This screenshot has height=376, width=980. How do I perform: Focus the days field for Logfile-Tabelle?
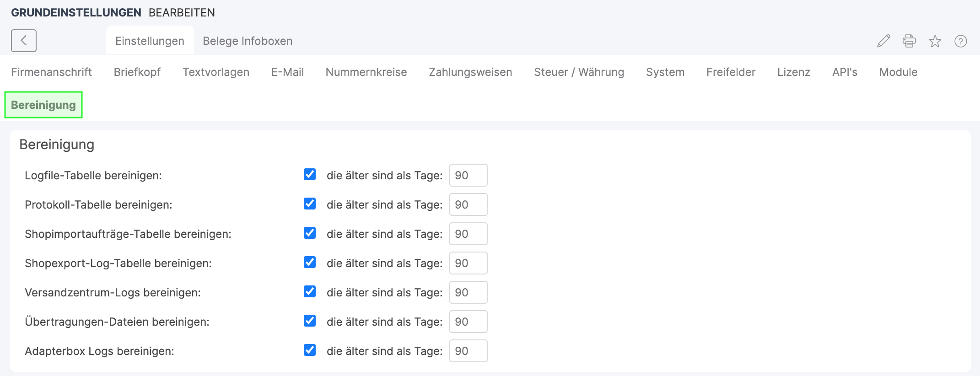[468, 175]
